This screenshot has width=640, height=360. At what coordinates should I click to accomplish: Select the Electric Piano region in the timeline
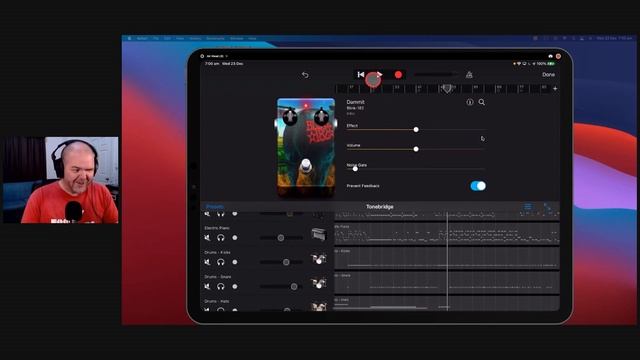click(447, 234)
